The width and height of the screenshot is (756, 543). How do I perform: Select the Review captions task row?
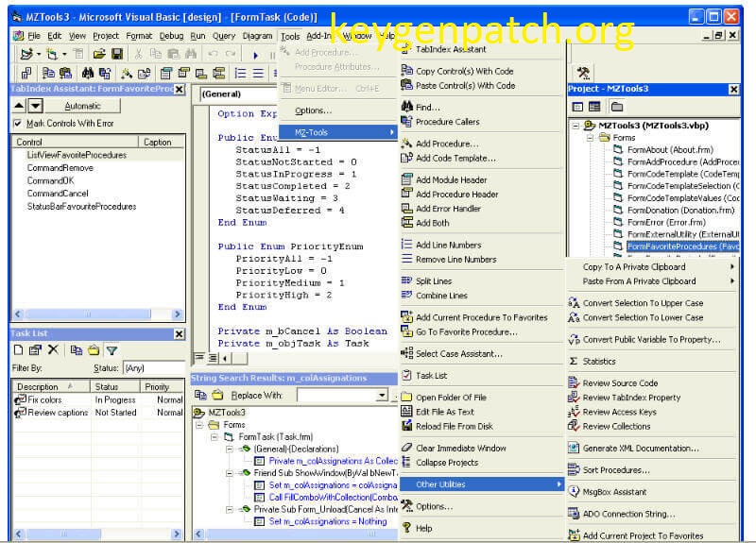(x=99, y=413)
